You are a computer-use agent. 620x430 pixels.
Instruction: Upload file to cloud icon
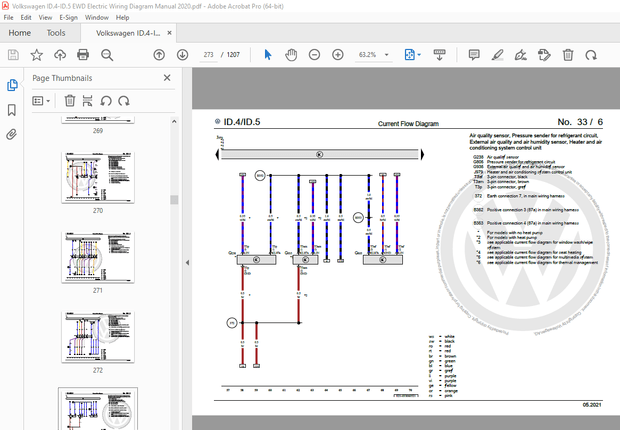(x=60, y=55)
